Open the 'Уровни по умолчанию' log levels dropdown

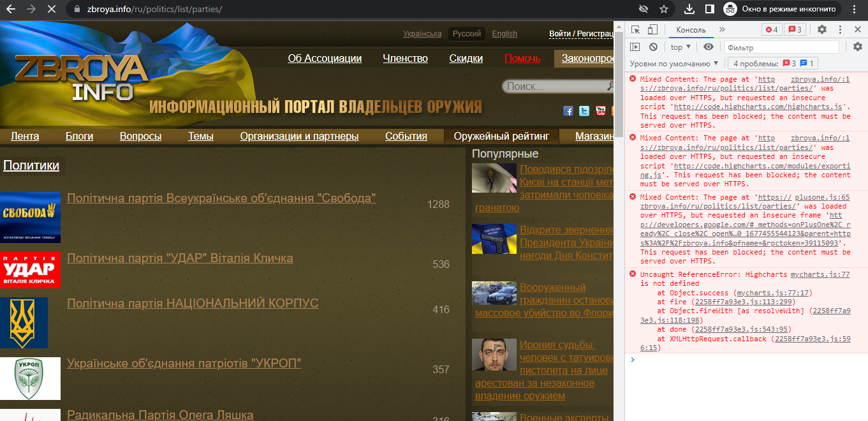pos(674,63)
